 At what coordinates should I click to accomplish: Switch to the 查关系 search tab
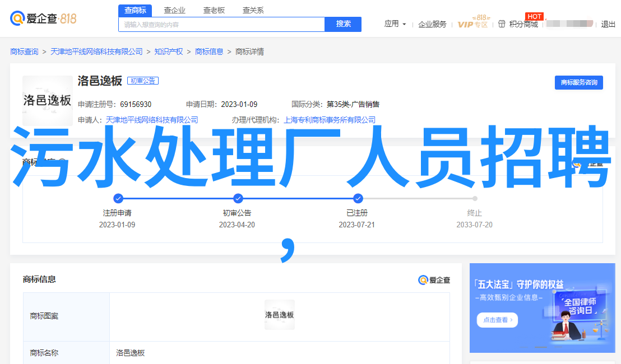[253, 10]
